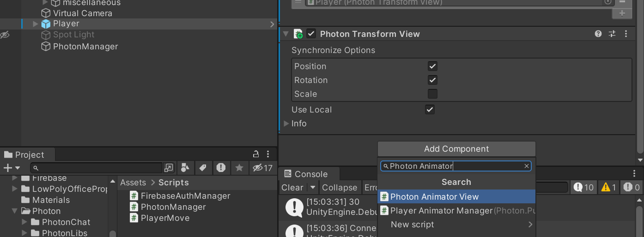The height and width of the screenshot is (237, 644).
Task: Expand the Info foldout
Action: [286, 124]
